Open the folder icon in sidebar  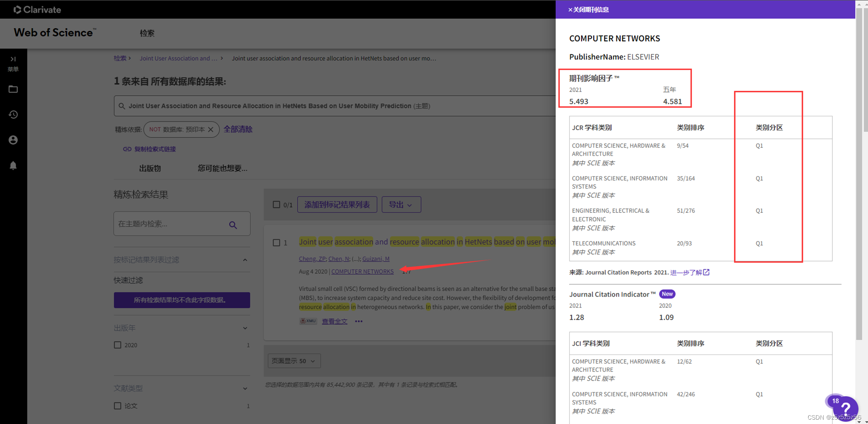[13, 89]
